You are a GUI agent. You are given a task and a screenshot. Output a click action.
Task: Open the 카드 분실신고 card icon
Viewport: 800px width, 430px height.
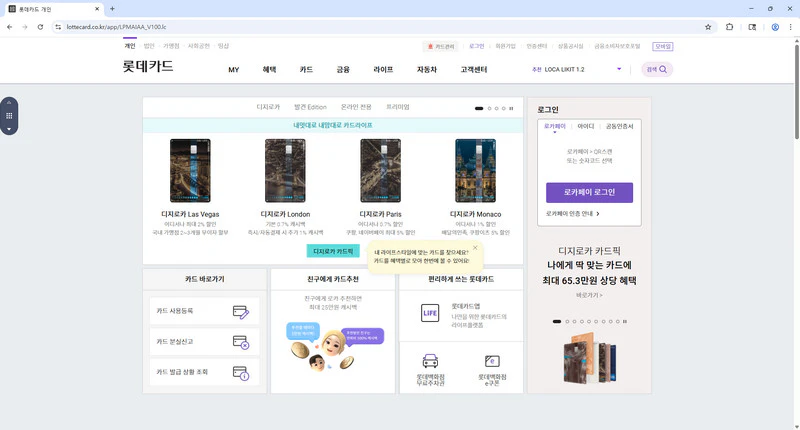[x=240, y=342]
